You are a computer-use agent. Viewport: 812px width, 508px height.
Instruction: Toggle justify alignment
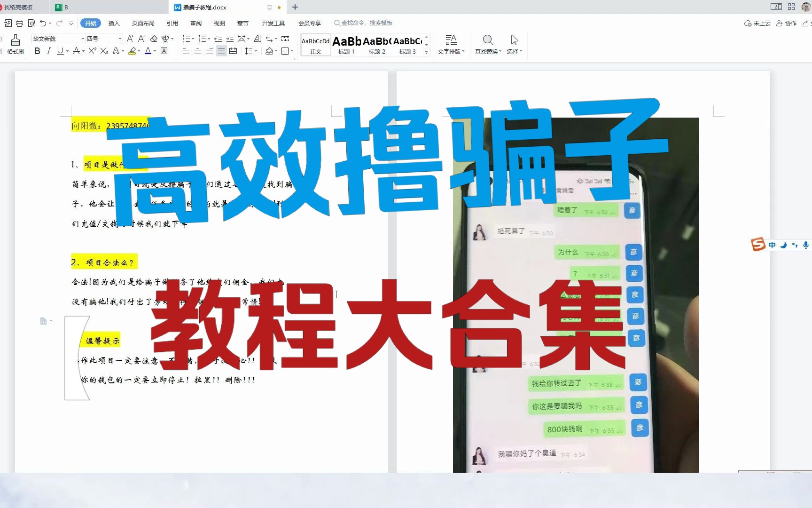pos(221,51)
